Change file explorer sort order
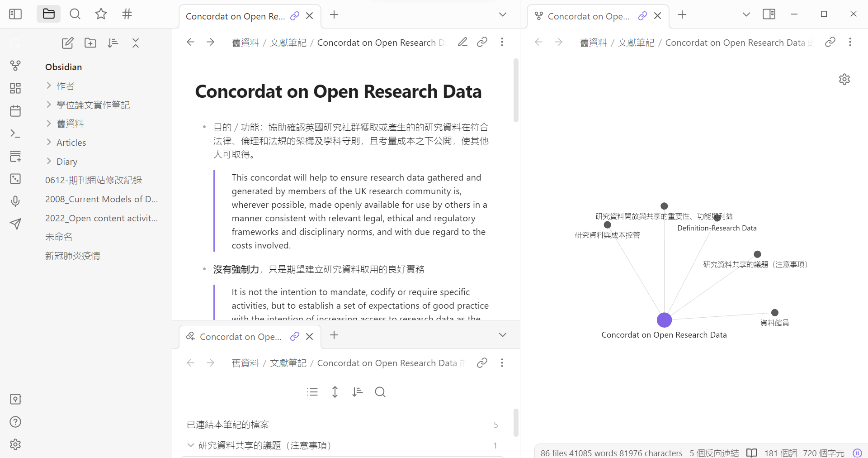 click(113, 43)
